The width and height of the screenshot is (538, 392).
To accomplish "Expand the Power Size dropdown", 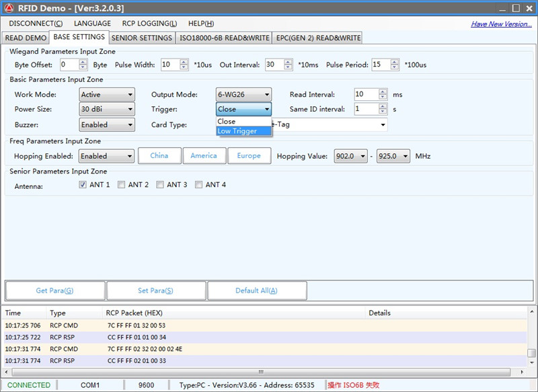I will point(107,109).
